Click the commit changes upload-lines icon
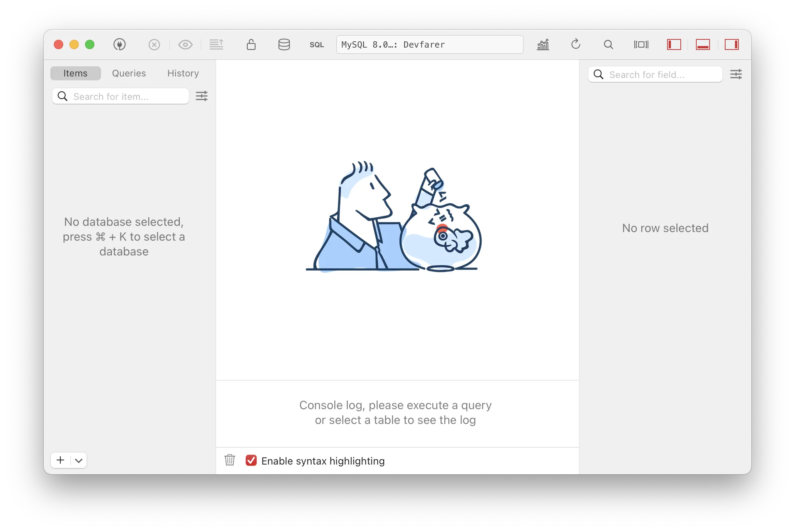 coord(216,44)
